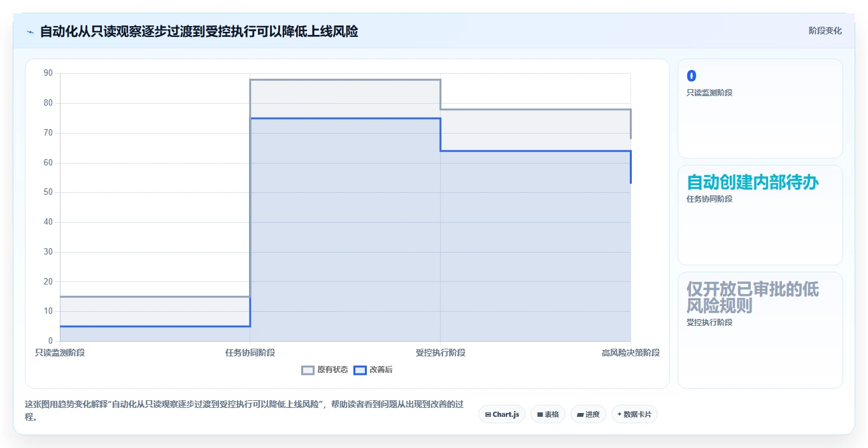This screenshot has height=448, width=868.
Task: Click the gray 原有状态 legend swatch
Action: click(308, 370)
